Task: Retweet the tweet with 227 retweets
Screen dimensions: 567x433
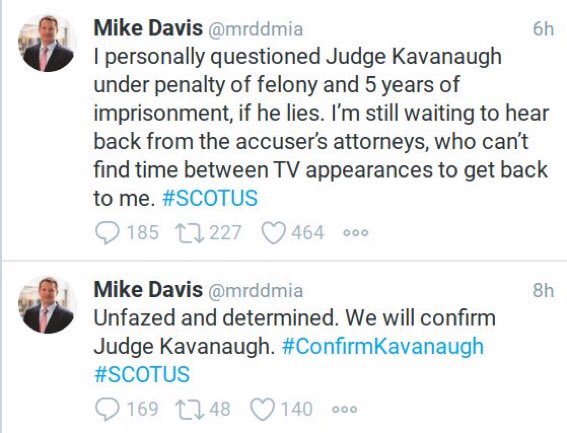Action: click(x=189, y=233)
